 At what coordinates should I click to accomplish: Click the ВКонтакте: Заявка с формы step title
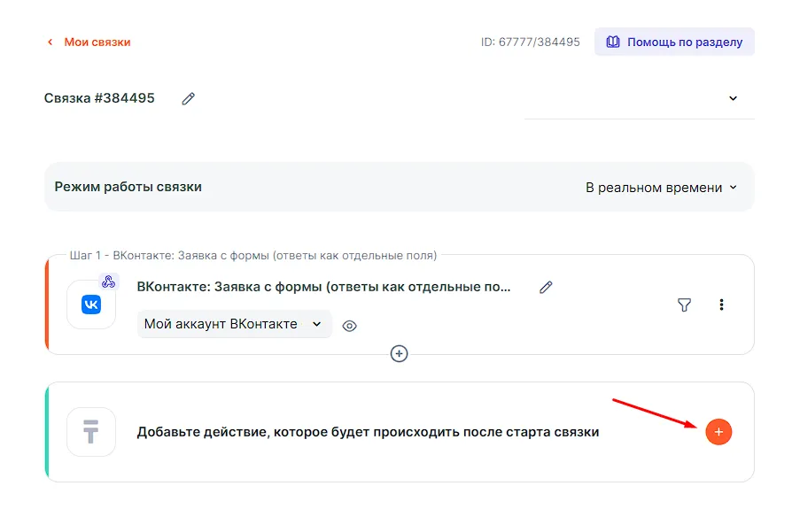pos(324,287)
